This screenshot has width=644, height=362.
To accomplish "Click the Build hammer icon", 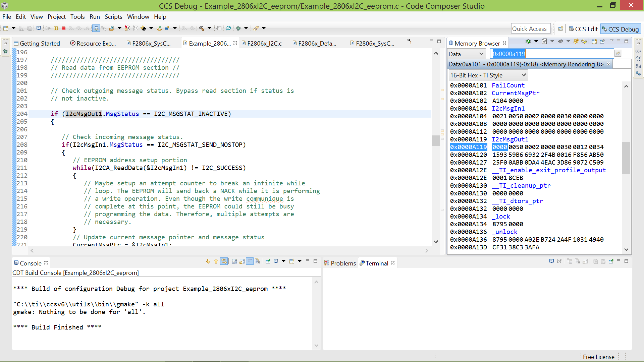I will [202, 28].
